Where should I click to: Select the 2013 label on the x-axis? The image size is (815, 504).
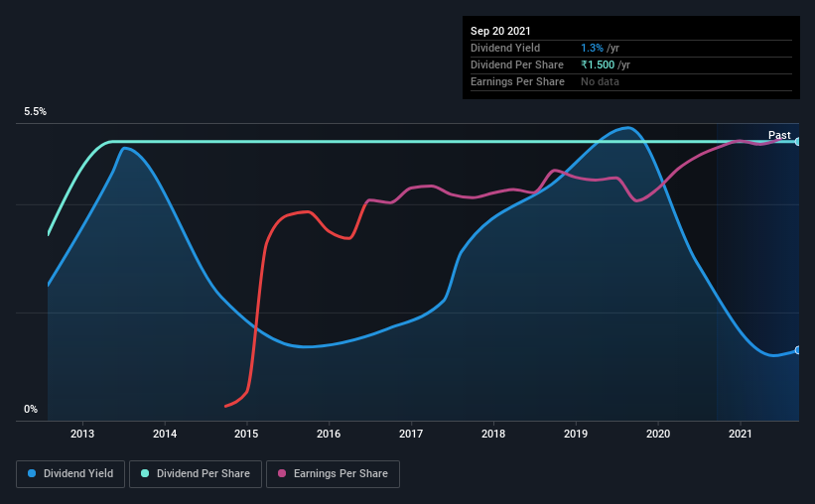click(82, 434)
